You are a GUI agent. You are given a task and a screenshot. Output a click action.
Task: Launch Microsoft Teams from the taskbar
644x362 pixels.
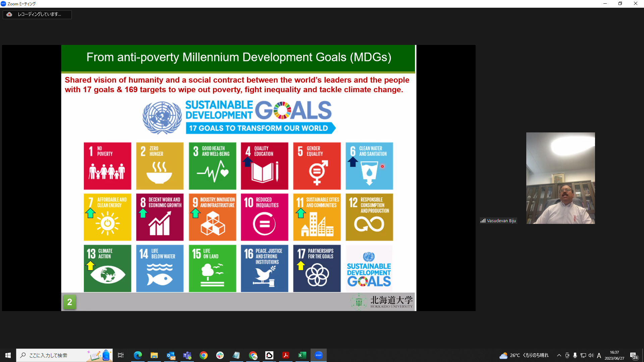click(x=187, y=355)
